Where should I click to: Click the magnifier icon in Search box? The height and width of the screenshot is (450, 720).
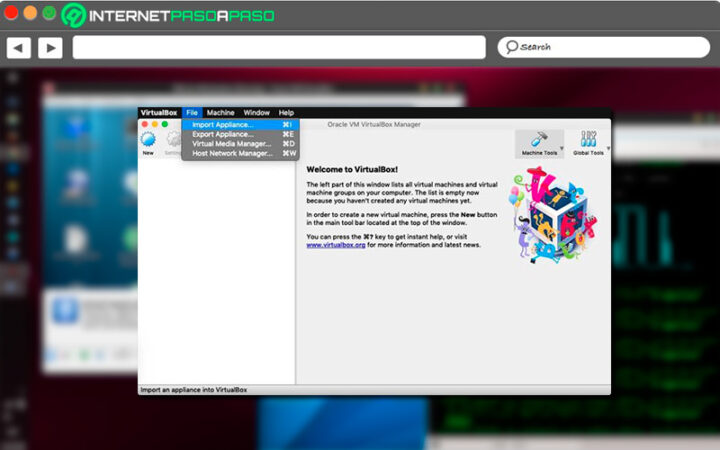click(510, 47)
